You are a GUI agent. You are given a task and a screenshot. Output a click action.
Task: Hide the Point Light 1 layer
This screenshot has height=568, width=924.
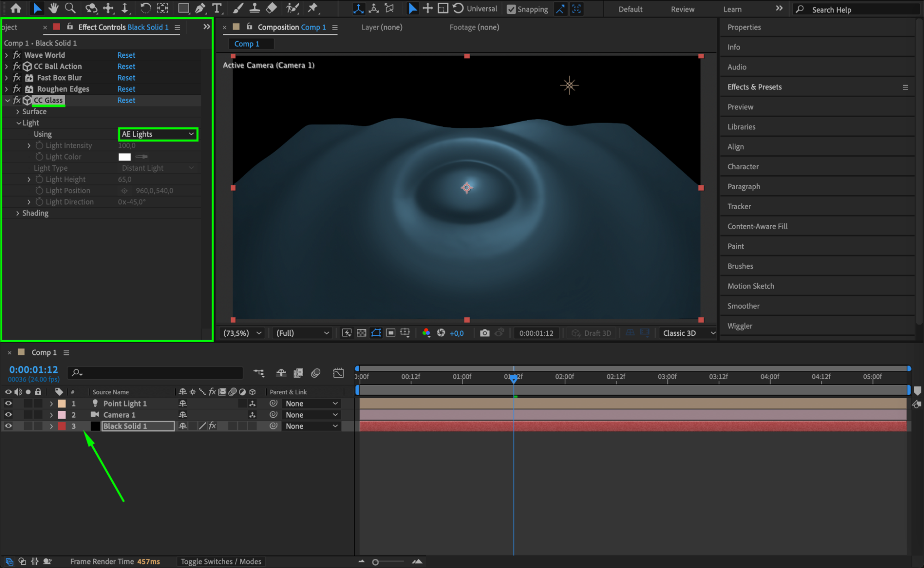(x=8, y=403)
